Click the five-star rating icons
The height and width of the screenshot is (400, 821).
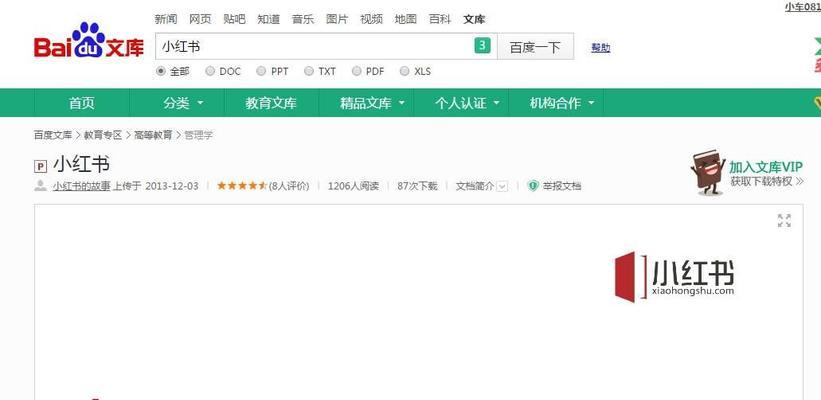[x=242, y=185]
